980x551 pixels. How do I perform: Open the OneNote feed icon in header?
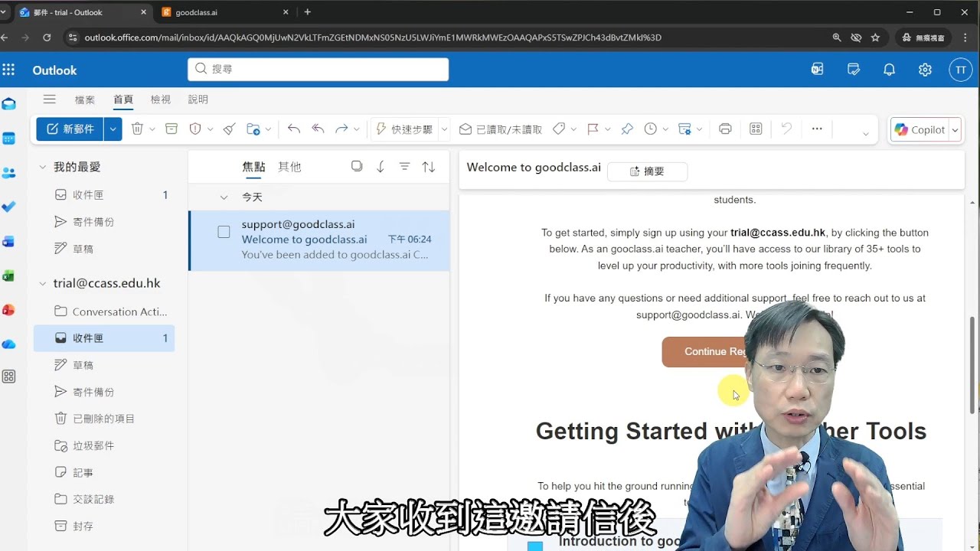point(818,70)
